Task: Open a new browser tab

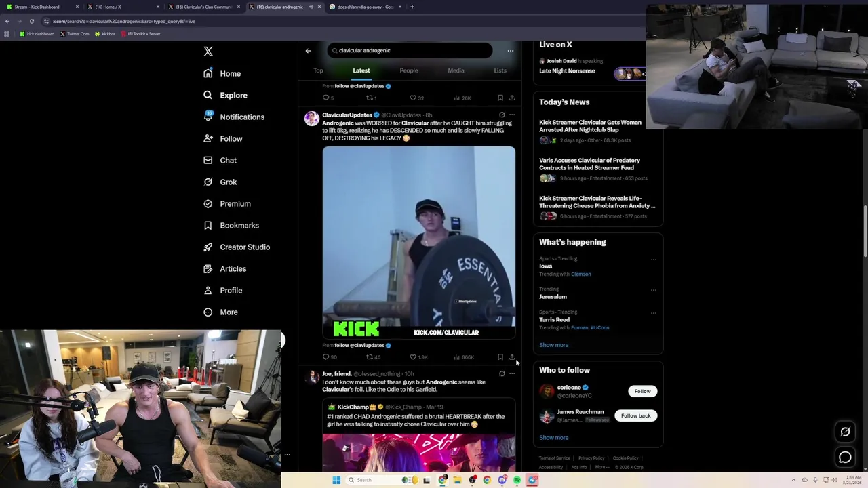Action: pyautogui.click(x=412, y=7)
